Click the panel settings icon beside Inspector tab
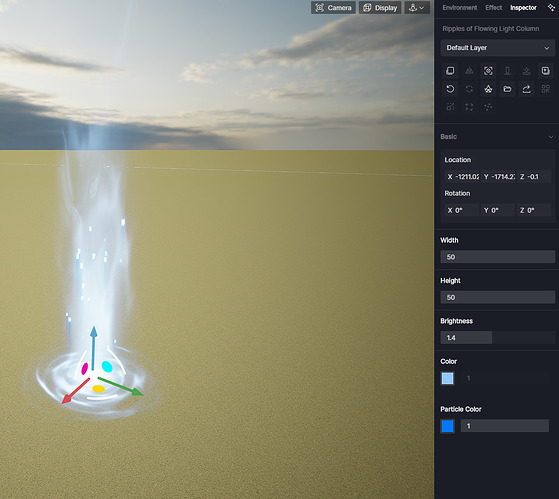 pos(551,7)
